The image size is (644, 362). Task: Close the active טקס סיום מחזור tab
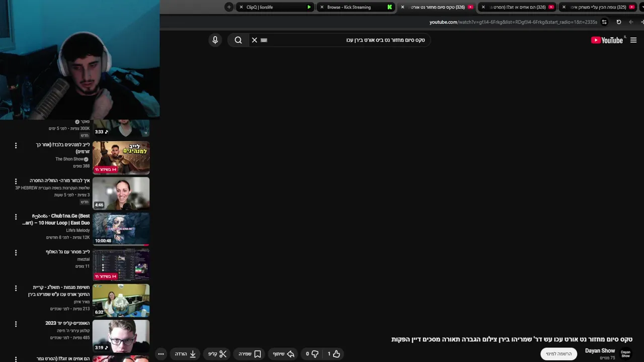click(x=403, y=7)
